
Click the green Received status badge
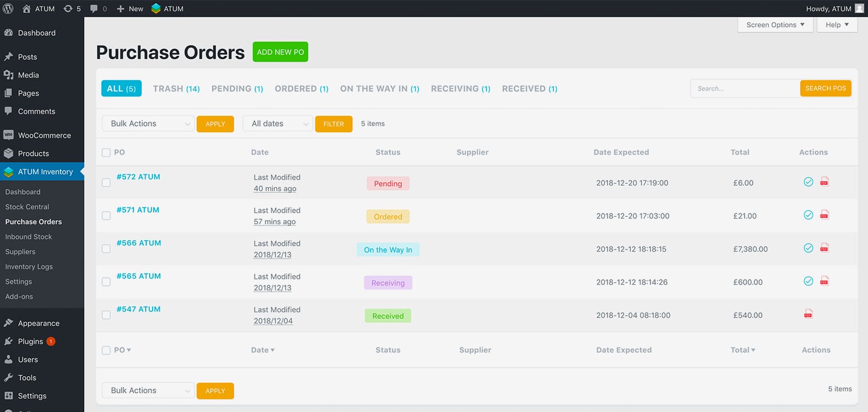click(x=388, y=316)
